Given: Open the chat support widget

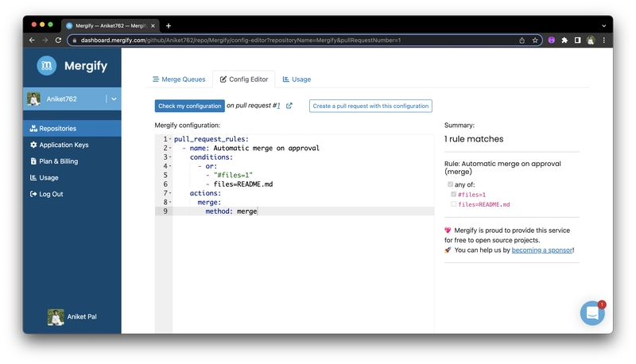Looking at the screenshot, I should coord(592,313).
